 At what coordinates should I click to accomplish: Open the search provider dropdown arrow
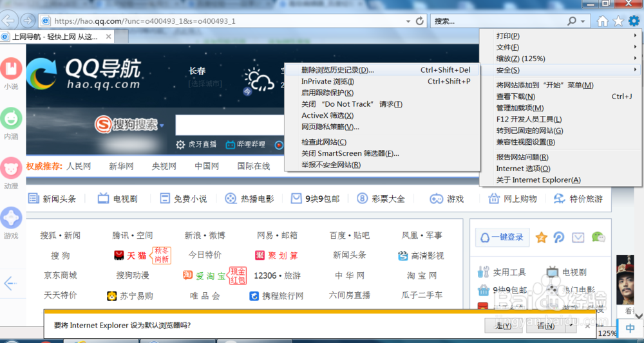583,21
